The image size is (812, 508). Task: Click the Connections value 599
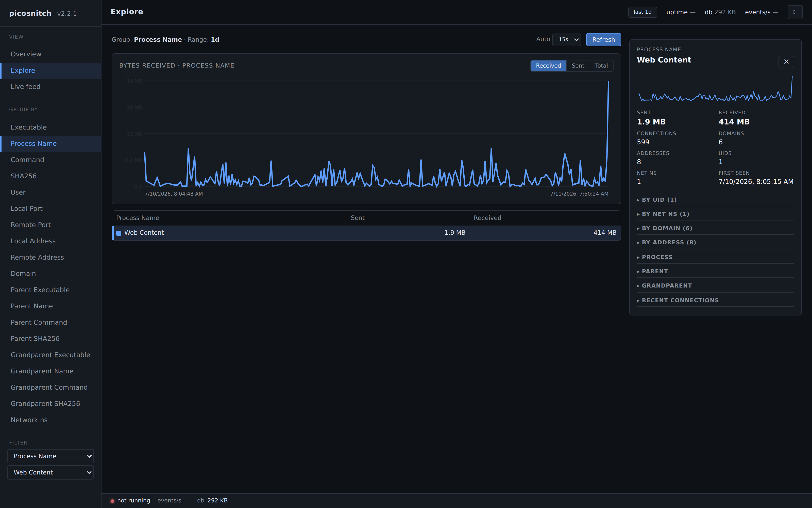point(643,142)
